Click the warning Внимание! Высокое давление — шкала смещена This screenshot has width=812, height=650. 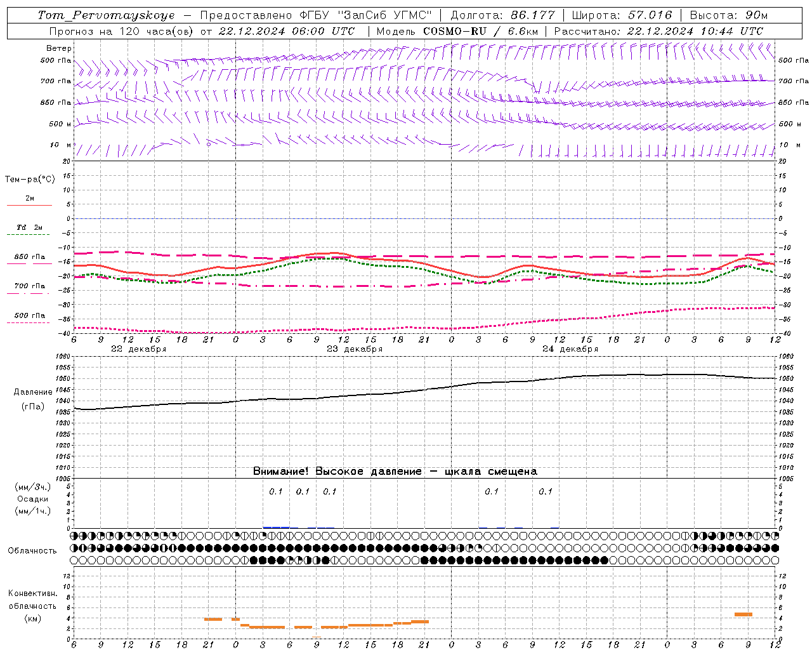click(395, 472)
